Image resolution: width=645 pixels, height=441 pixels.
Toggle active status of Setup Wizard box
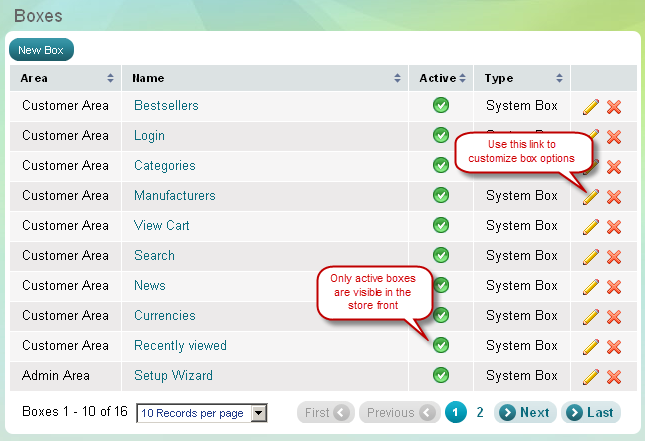tap(441, 375)
